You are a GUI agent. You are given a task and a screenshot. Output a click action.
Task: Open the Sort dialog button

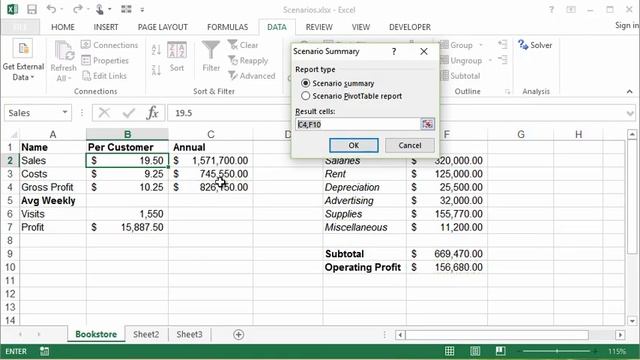pyautogui.click(x=177, y=57)
